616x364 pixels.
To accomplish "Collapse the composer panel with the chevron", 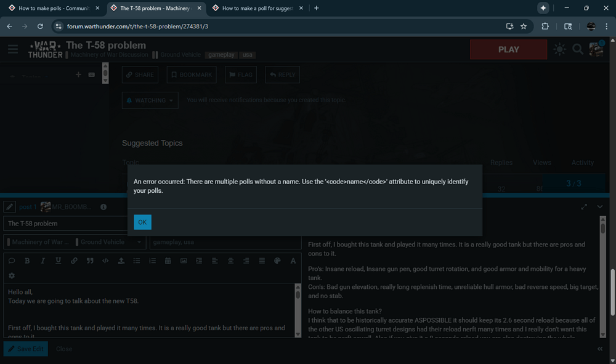I will tap(600, 207).
